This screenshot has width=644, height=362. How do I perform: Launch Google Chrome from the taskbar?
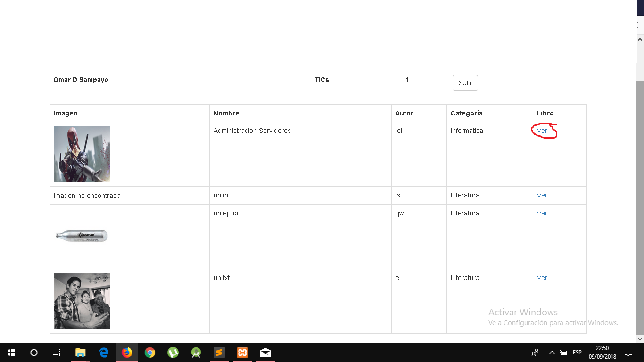150,353
